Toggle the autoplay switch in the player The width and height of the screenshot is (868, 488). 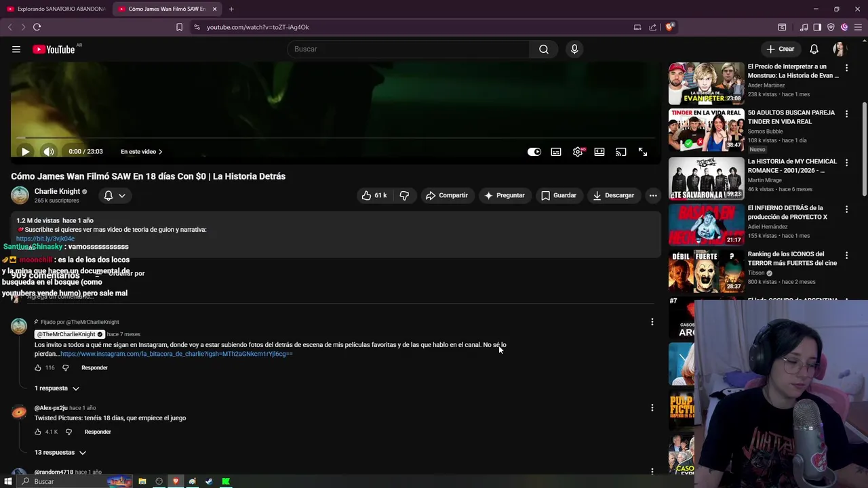point(534,152)
